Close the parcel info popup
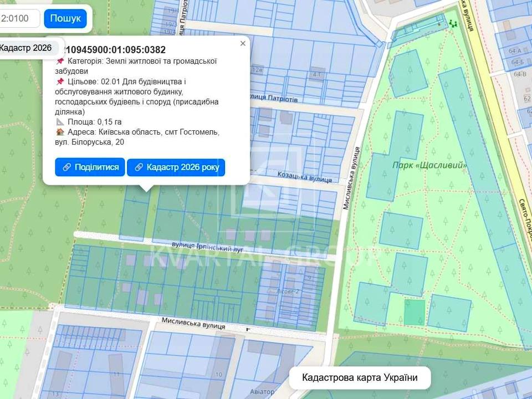 [243, 43]
